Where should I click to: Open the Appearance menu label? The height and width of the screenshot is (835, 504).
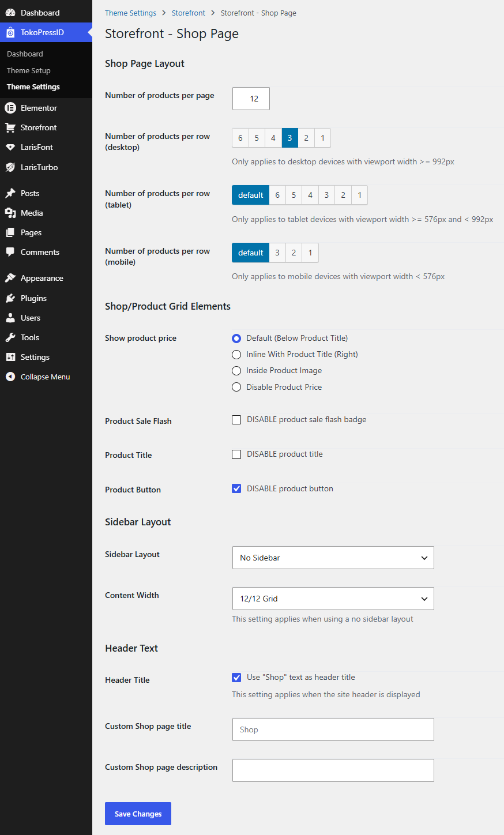(x=42, y=278)
